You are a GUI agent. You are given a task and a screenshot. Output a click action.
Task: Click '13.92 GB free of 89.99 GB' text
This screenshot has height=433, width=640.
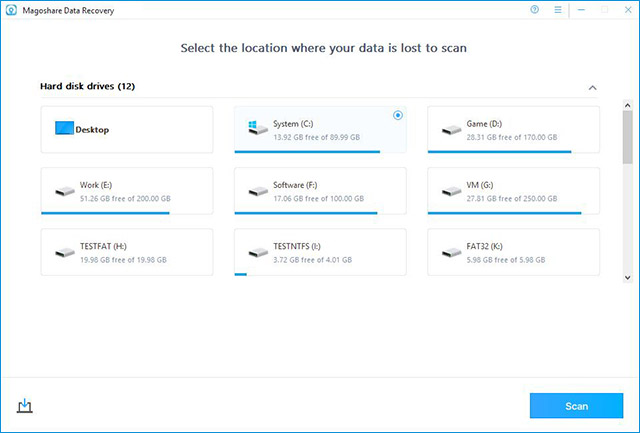point(317,137)
